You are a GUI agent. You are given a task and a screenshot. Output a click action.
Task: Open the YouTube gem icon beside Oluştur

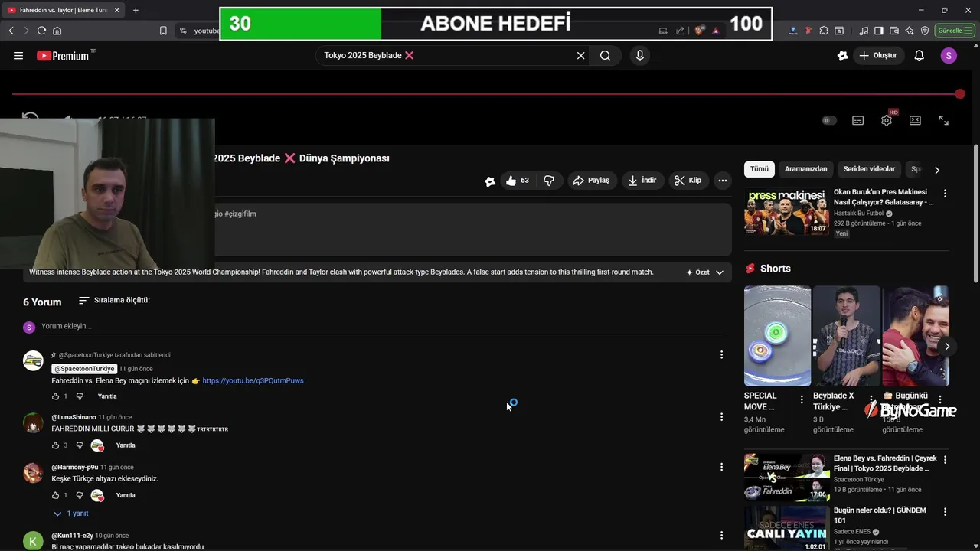843,55
